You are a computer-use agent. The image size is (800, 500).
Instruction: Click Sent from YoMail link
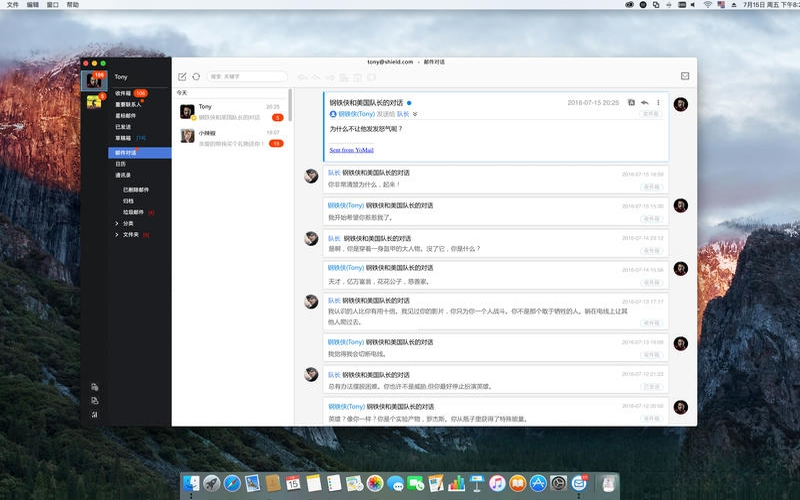[x=352, y=150]
